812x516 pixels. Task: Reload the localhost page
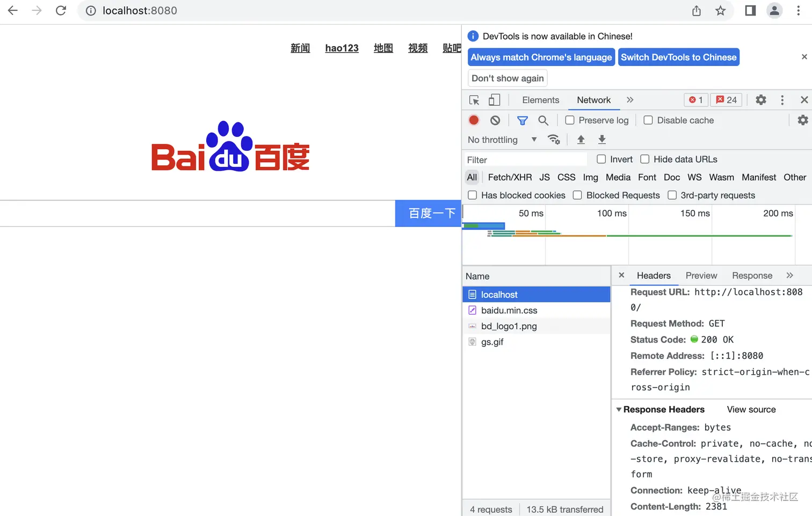[61, 10]
